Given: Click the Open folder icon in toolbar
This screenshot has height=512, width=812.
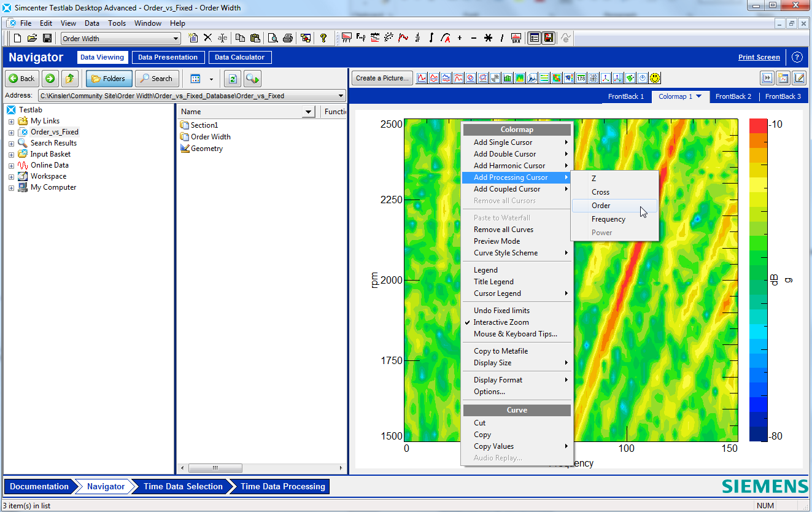Looking at the screenshot, I should click(32, 38).
